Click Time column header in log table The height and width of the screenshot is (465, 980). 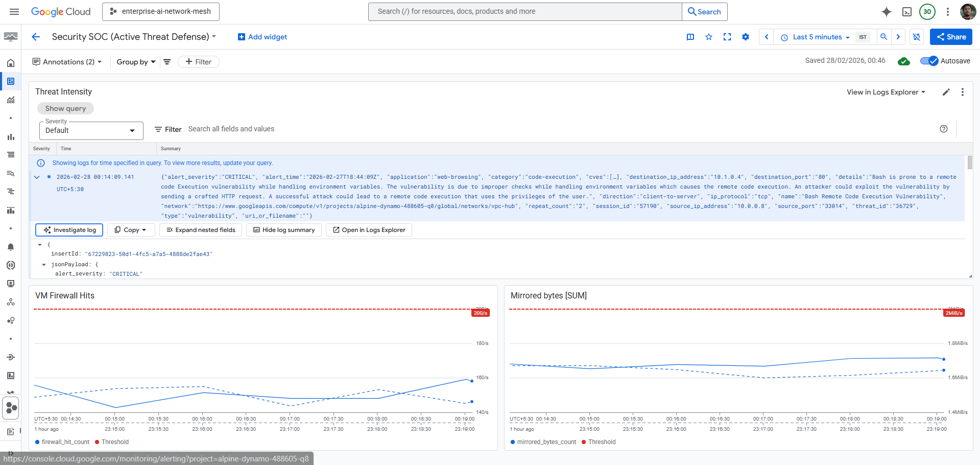(66, 149)
